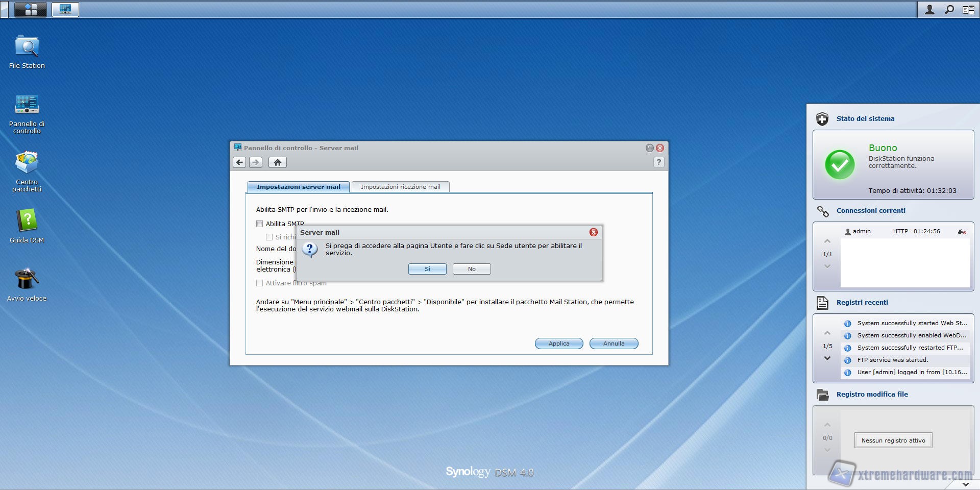980x490 pixels.
Task: Toggle Attivare filtro spam checkbox
Action: 260,283
